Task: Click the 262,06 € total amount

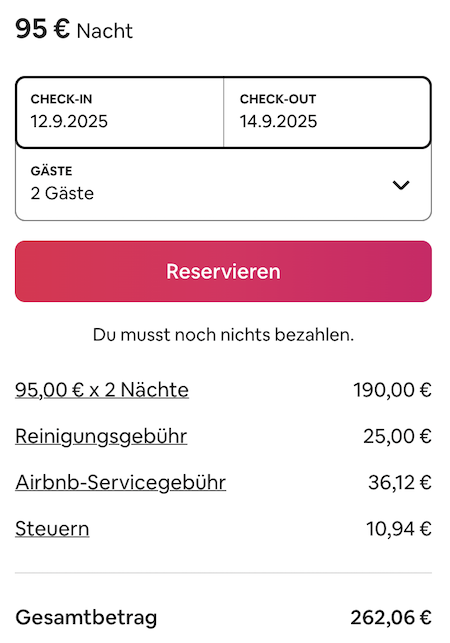Action: (391, 618)
